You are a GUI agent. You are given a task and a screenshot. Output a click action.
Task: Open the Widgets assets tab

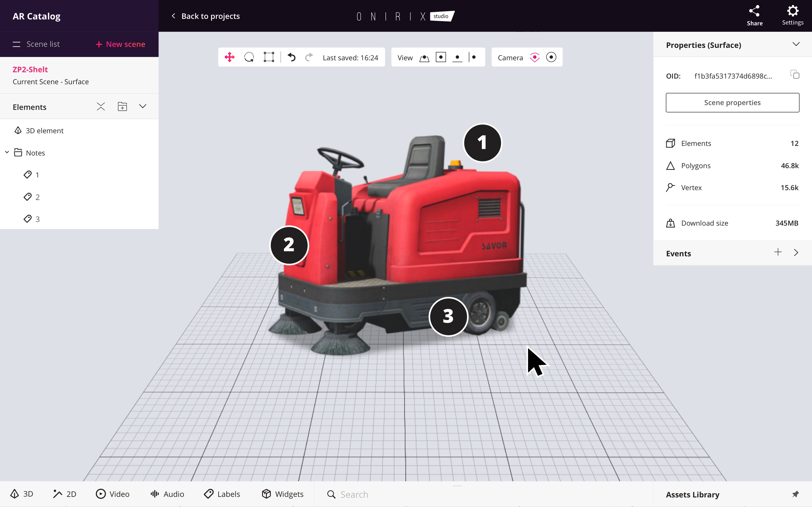point(283,494)
